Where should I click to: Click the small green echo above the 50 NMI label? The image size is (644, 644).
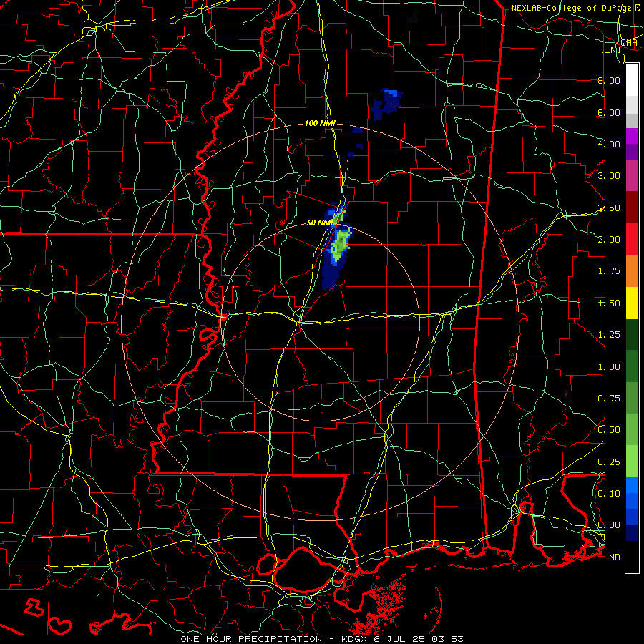tap(338, 216)
